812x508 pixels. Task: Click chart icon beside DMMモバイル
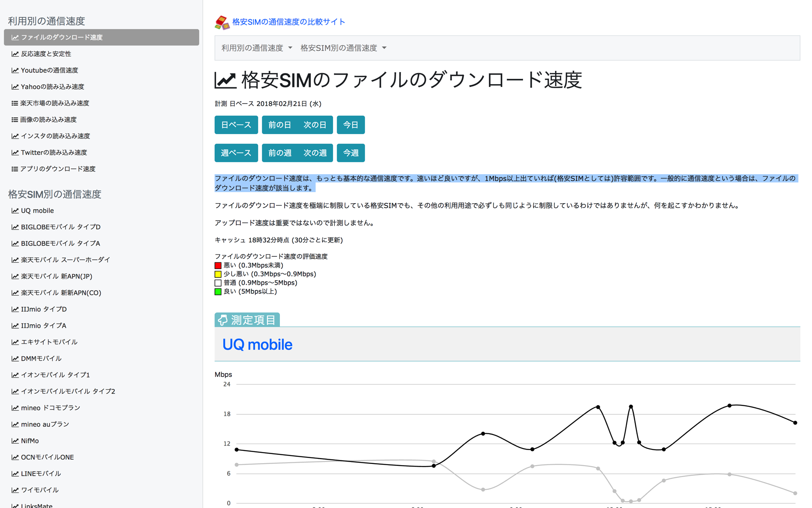tap(15, 359)
